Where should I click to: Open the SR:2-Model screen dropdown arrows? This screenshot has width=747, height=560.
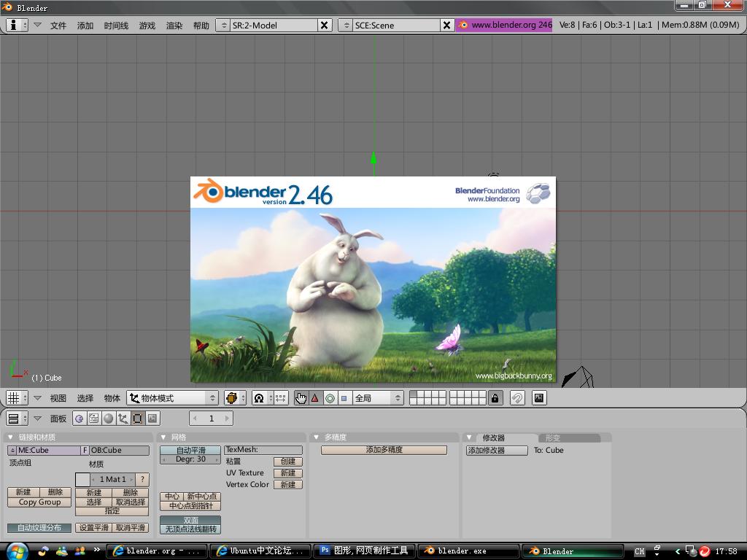pos(223,26)
